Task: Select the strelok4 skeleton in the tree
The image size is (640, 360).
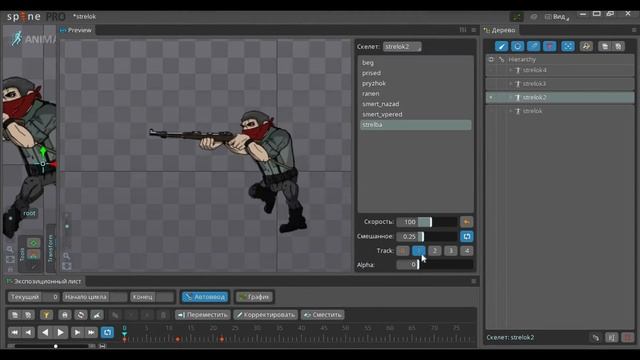Action: (534, 70)
